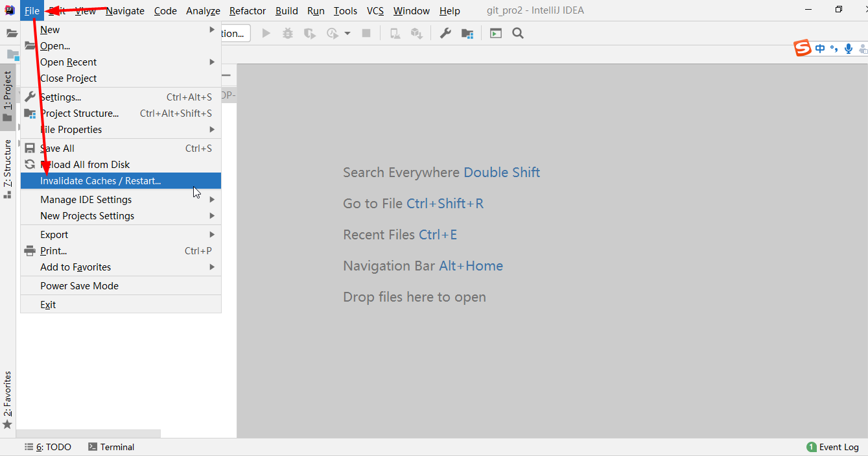Click the horizontal scrollbar of Project panel

[88, 433]
